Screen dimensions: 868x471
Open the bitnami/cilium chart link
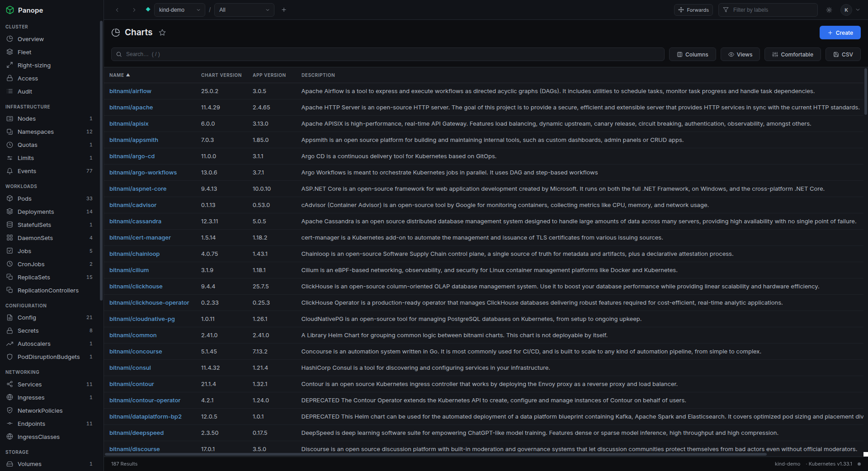pyautogui.click(x=129, y=270)
